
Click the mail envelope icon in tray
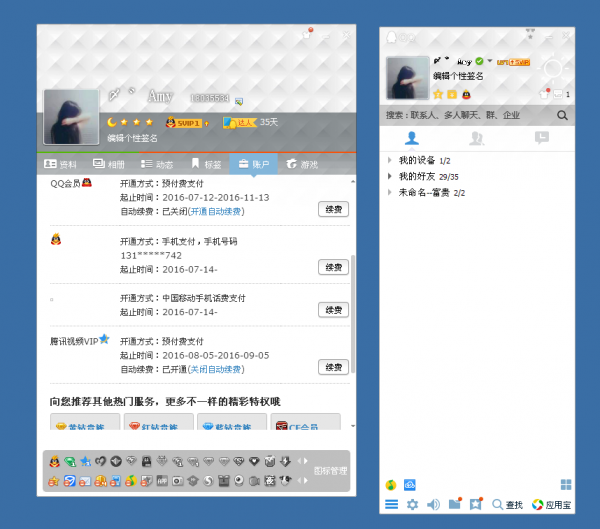(85, 481)
